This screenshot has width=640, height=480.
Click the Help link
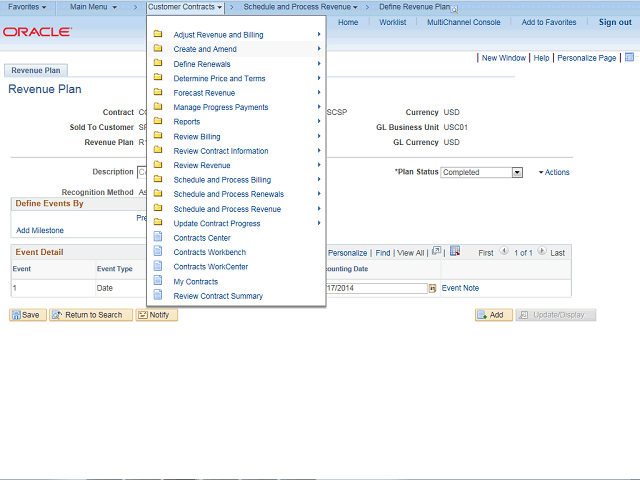pyautogui.click(x=541, y=58)
